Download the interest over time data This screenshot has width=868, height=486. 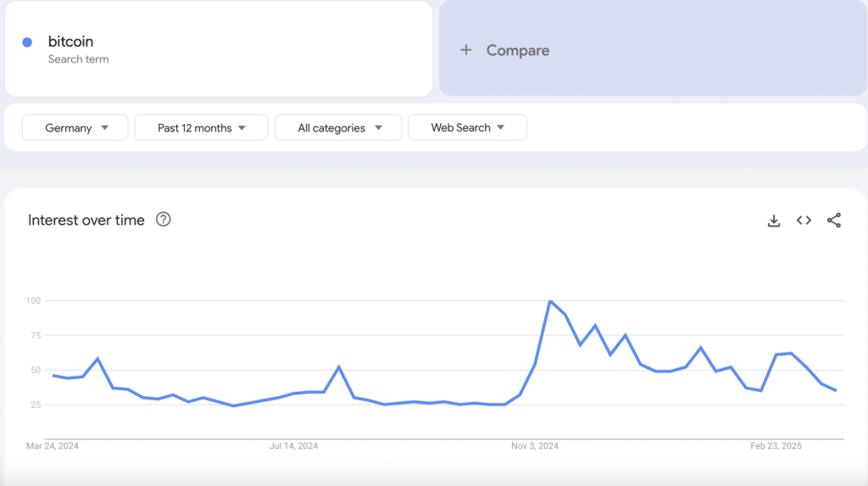[773, 221]
